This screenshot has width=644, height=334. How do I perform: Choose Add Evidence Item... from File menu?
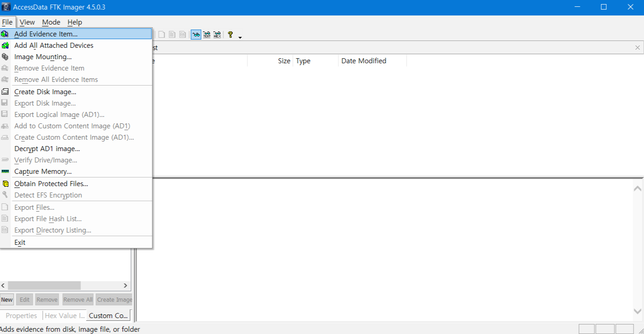point(76,34)
